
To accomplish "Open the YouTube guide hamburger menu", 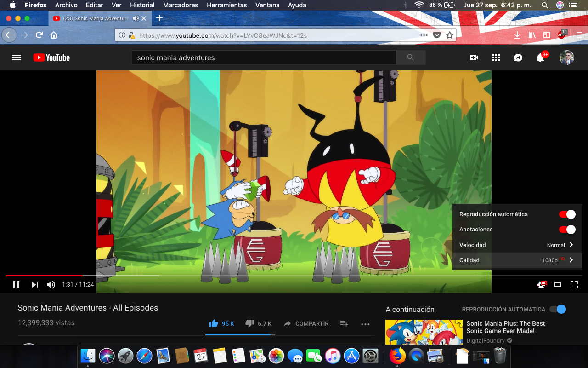I will [x=17, y=57].
